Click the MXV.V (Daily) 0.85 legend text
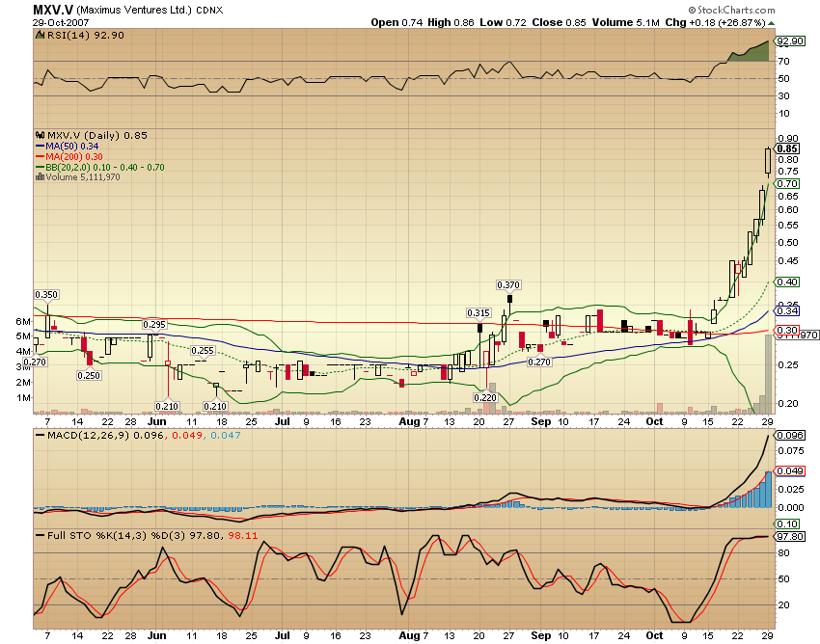The height and width of the screenshot is (644, 820). 97,135
